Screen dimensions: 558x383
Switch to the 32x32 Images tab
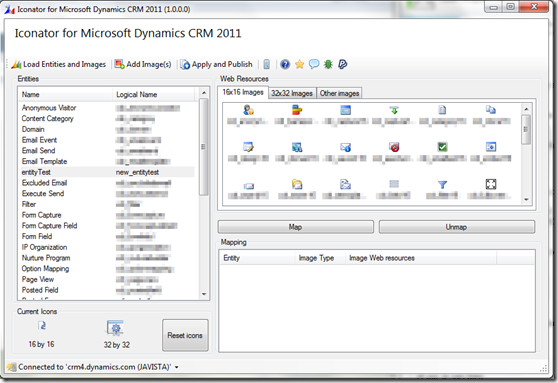(292, 93)
